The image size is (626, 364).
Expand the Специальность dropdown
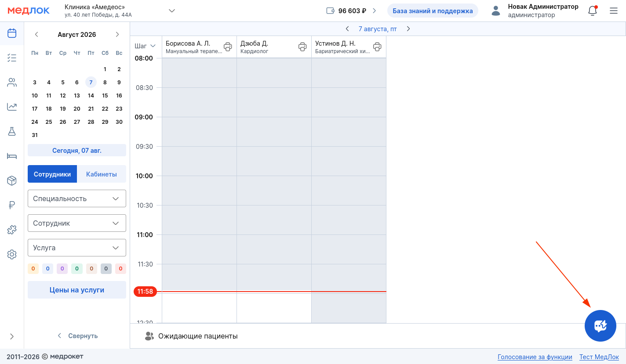pyautogui.click(x=77, y=198)
